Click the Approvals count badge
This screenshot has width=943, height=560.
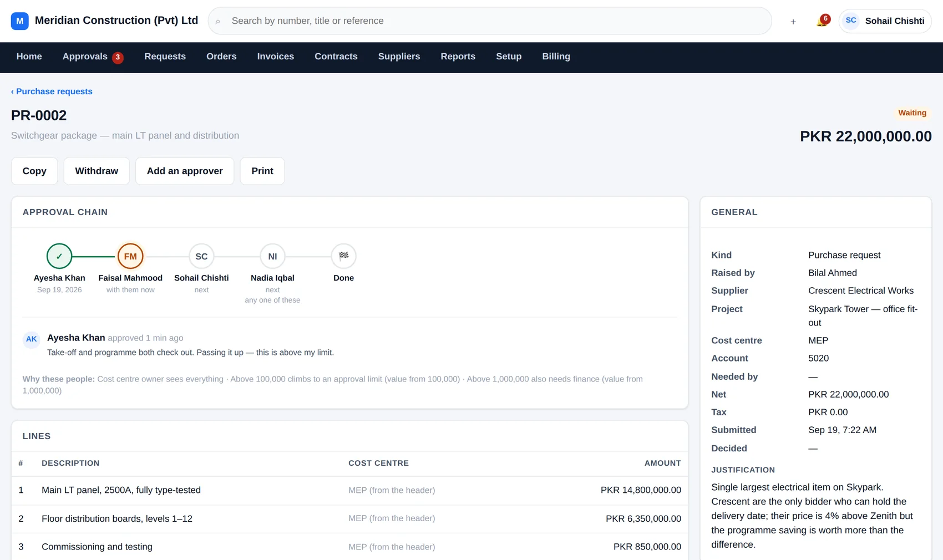[118, 57]
